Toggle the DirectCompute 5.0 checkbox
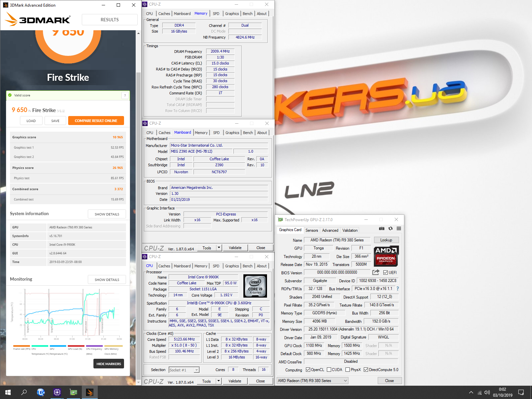The image size is (532, 399). 366,369
